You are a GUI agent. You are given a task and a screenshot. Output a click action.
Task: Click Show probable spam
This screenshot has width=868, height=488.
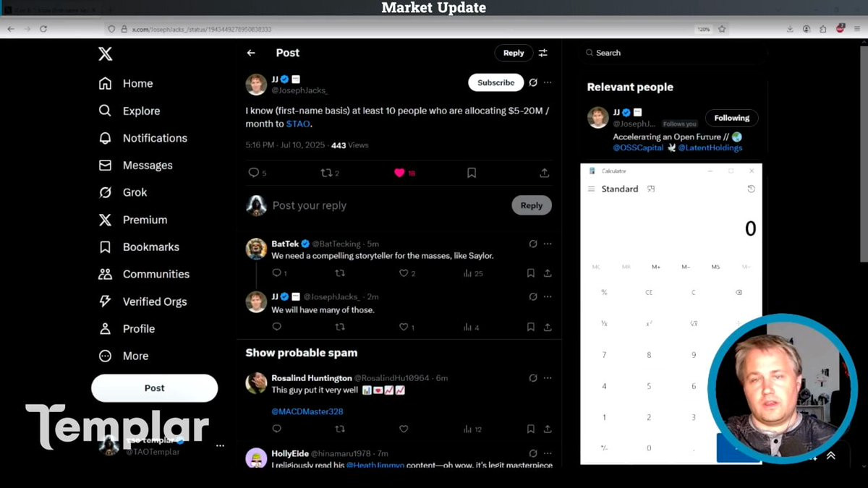[301, 353]
